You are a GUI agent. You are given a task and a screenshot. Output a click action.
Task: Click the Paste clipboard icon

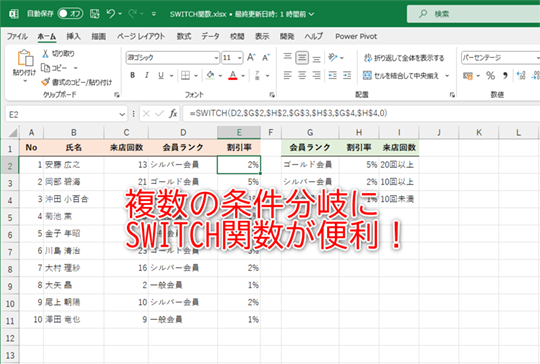pyautogui.click(x=25, y=58)
